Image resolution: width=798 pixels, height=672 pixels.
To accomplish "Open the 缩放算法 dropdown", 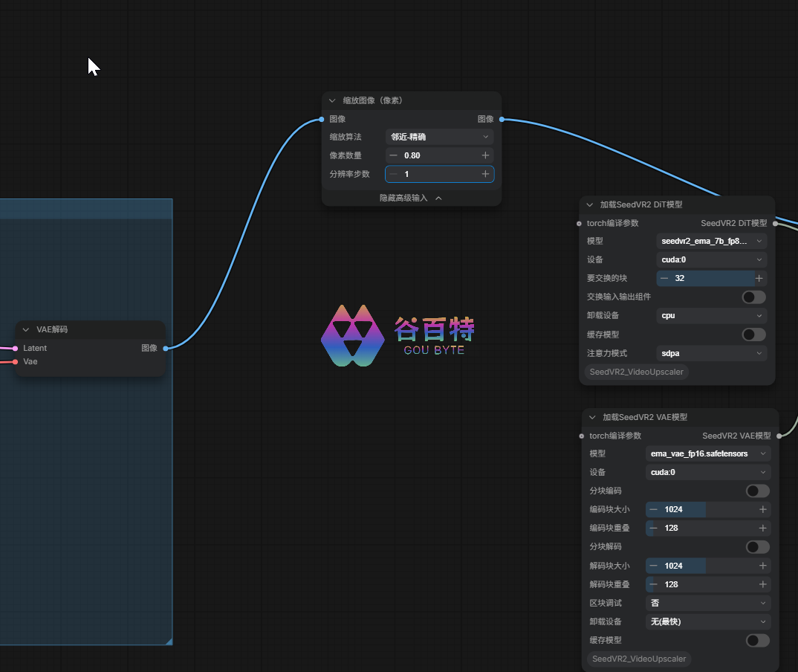I will pos(440,137).
